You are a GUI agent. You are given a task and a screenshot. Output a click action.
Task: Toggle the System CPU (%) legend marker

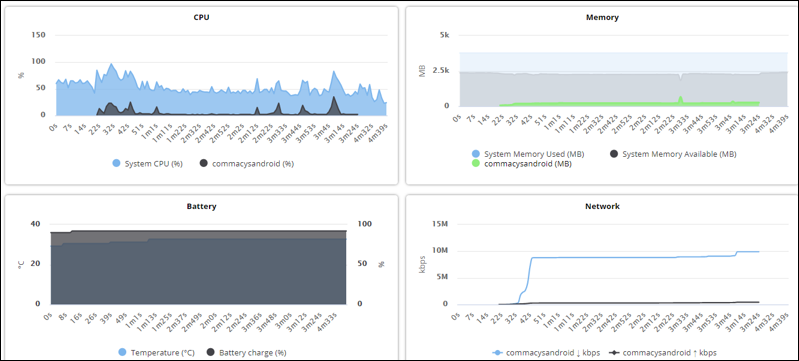[116, 164]
